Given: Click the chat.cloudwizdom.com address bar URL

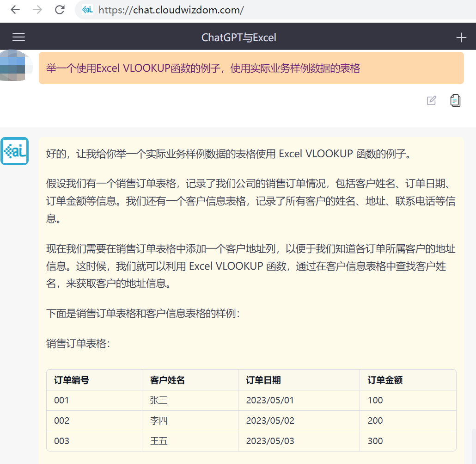Looking at the screenshot, I should (171, 10).
